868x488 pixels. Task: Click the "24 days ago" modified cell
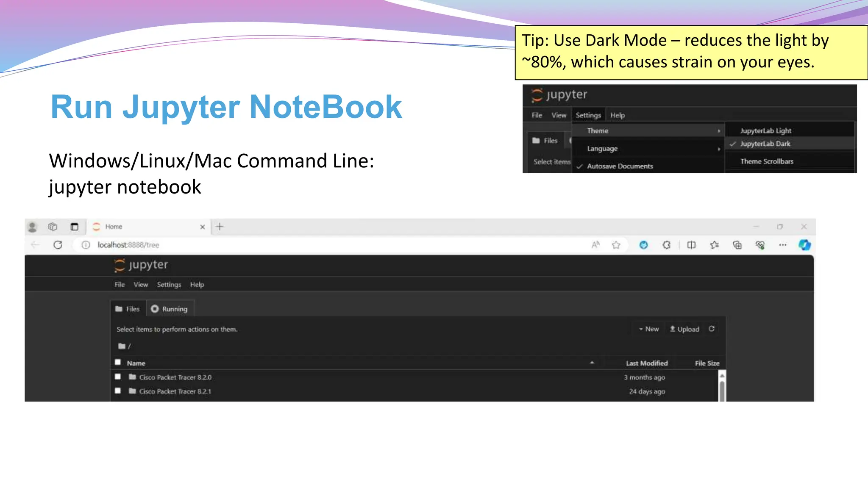[x=647, y=391]
